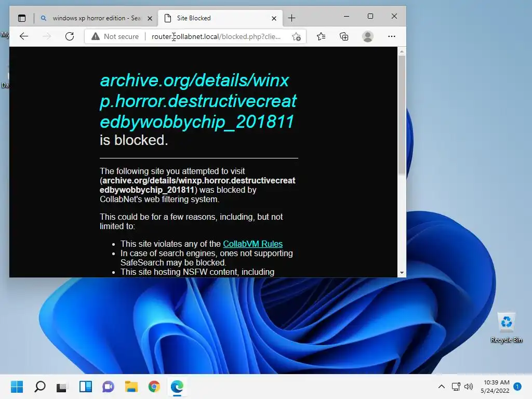Close the windows xp horror edition tab

[x=150, y=18]
